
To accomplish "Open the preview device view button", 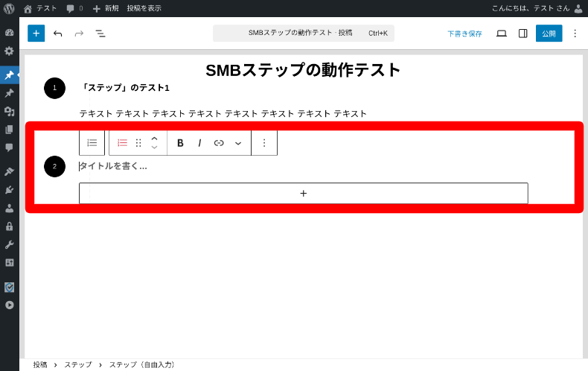I will pos(502,34).
